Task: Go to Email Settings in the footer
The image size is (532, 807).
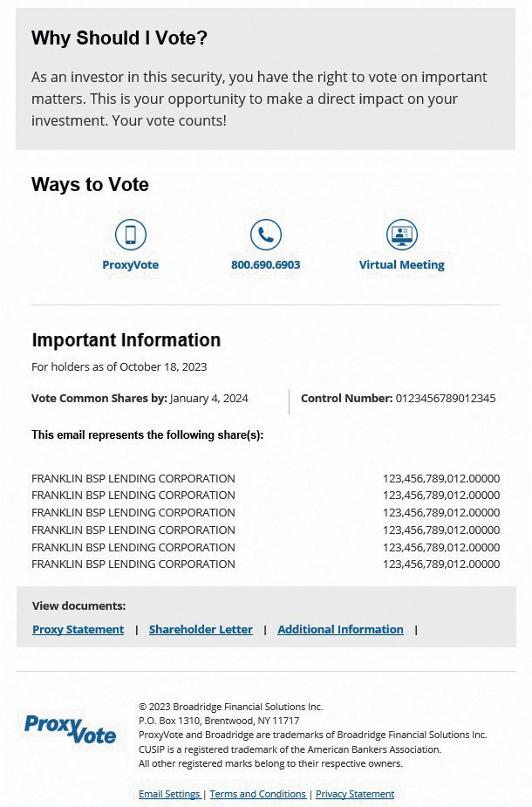Action: (169, 795)
